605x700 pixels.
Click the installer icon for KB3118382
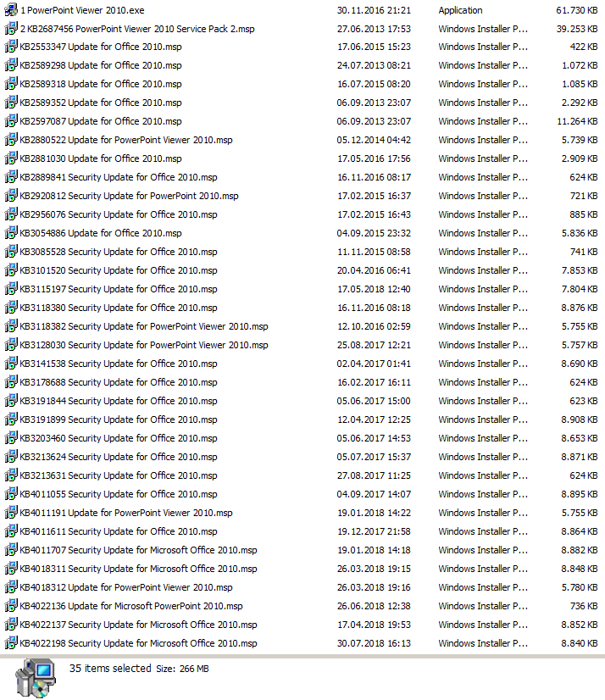click(x=11, y=327)
